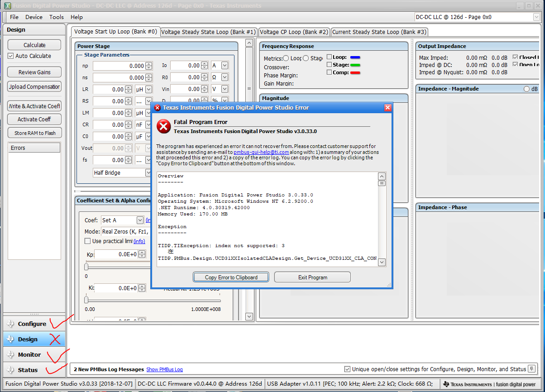Enable the Comp curve checkbox
Viewport: 545px width, 392px height.
(x=330, y=72)
